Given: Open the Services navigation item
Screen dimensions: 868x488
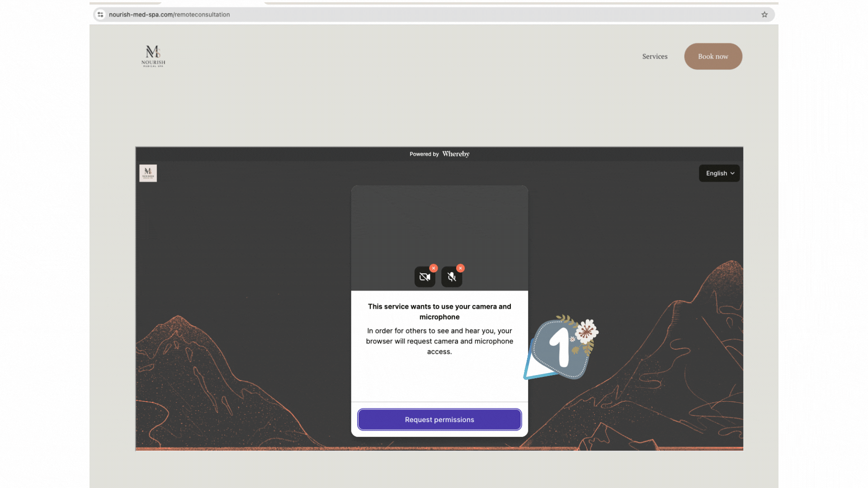Looking at the screenshot, I should click(x=655, y=56).
